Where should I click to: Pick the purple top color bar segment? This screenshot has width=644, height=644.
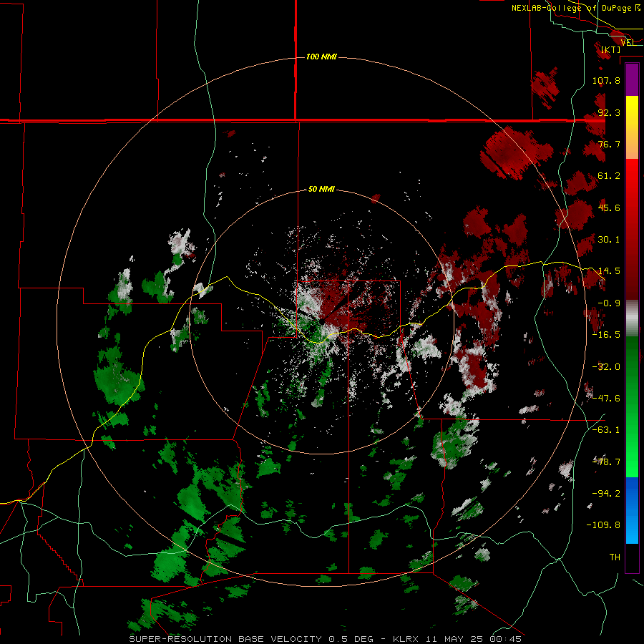(x=632, y=80)
